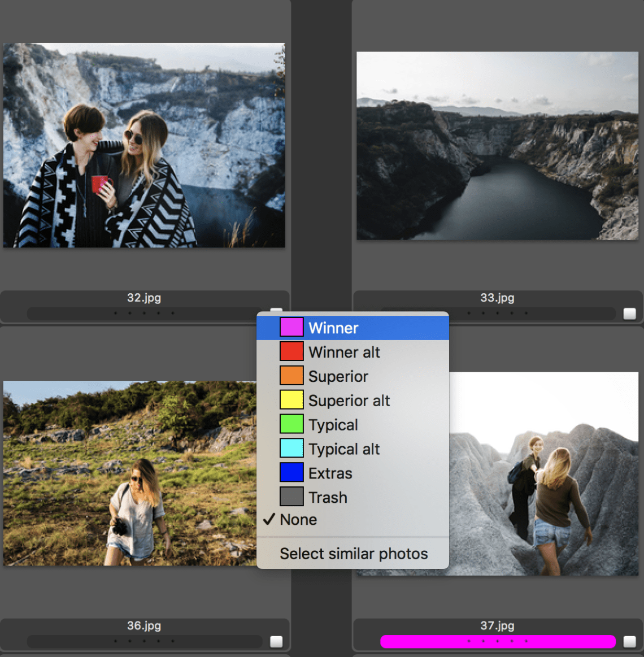Click the orange swatch beside Superior
The width and height of the screenshot is (644, 657).
tap(290, 376)
